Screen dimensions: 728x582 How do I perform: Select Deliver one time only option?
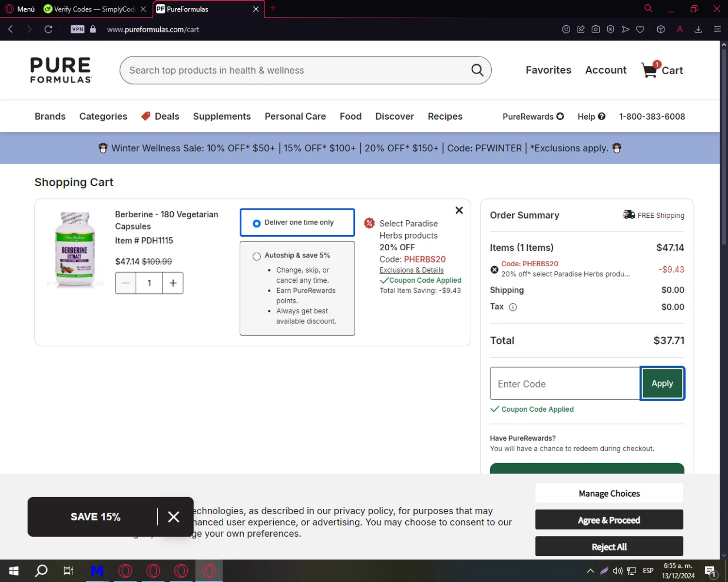(x=257, y=224)
